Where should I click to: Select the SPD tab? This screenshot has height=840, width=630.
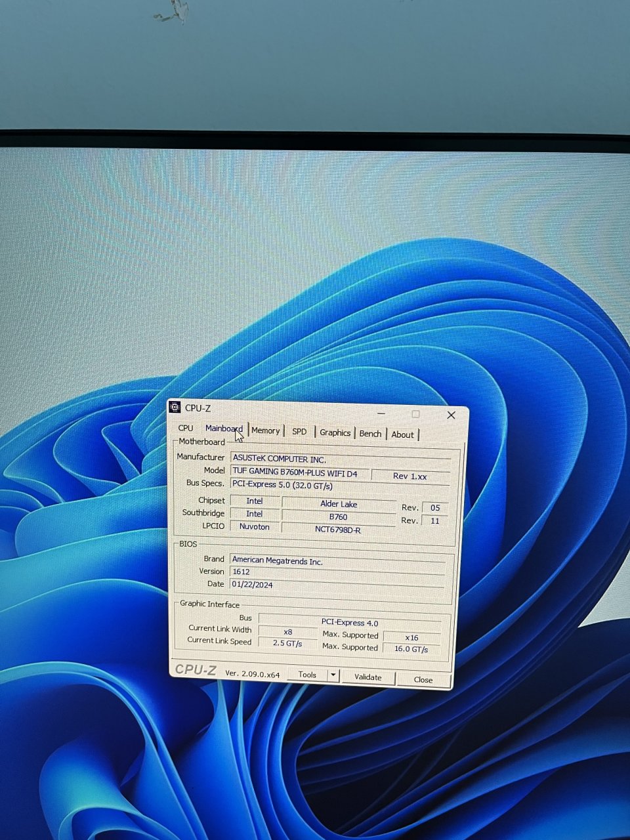tap(299, 431)
